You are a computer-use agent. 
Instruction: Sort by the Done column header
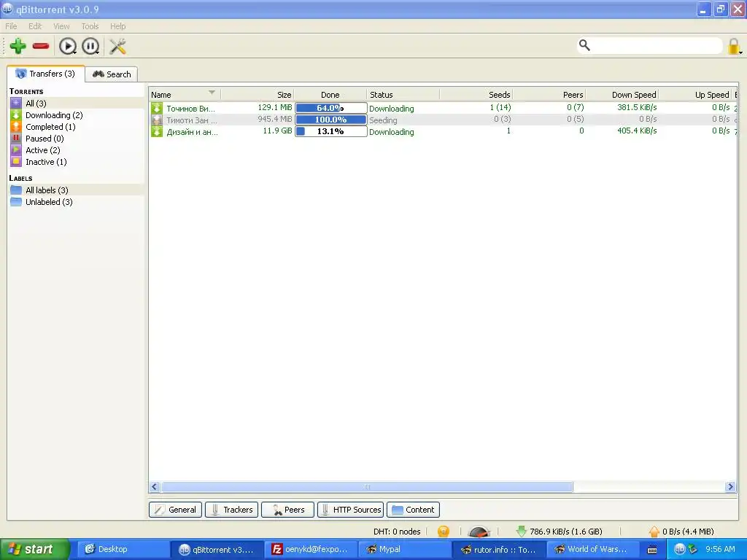click(x=330, y=94)
